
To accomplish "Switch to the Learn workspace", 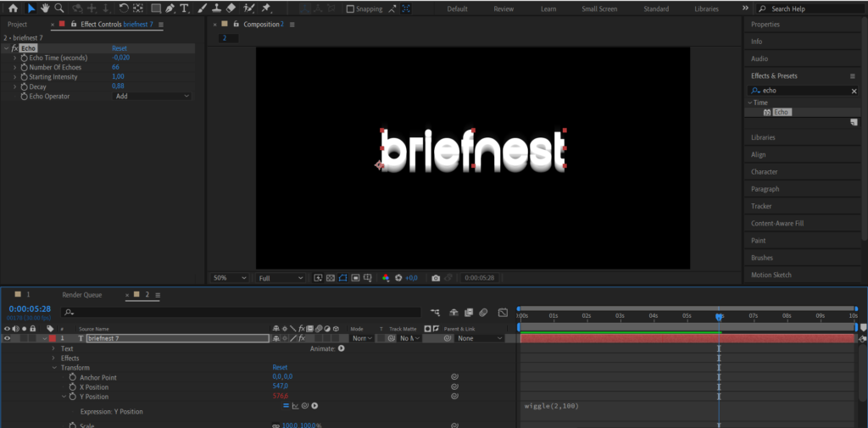I will (x=548, y=8).
